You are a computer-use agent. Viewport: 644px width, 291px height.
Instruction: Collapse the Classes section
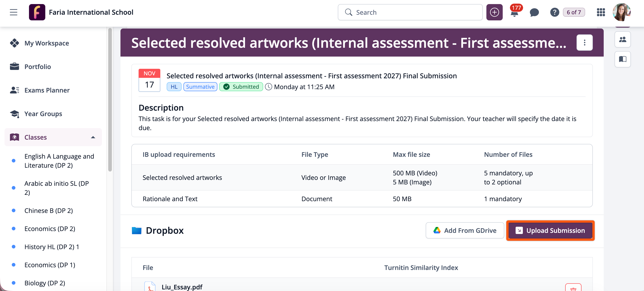point(93,137)
